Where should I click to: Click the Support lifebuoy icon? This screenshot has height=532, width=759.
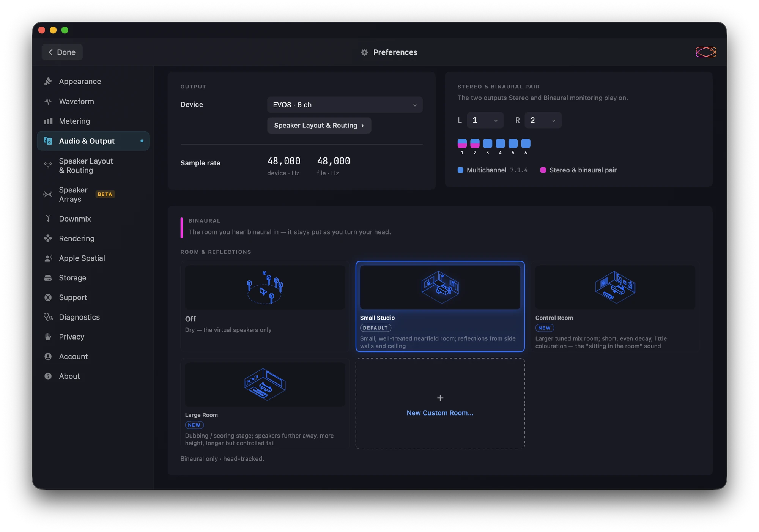coord(48,297)
